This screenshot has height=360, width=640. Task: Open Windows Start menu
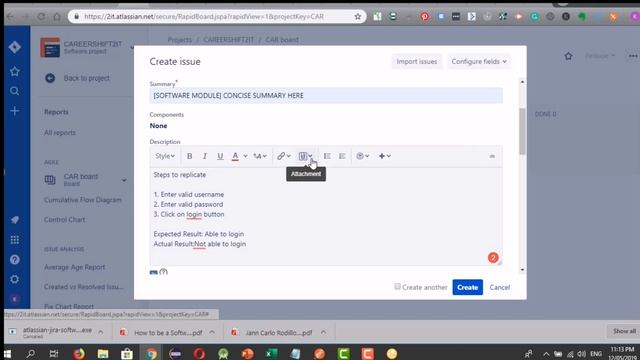pos(7,353)
